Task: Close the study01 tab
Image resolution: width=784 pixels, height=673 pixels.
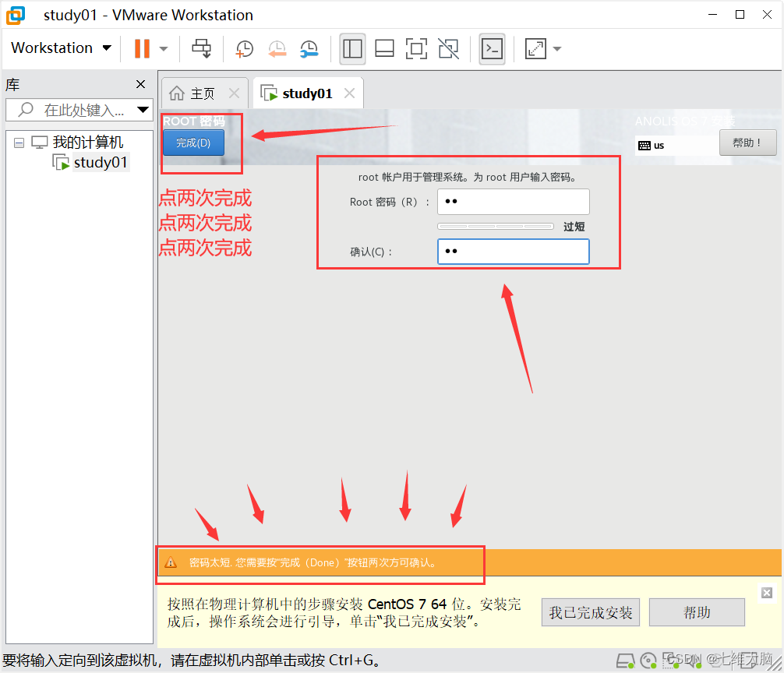Action: pos(349,93)
